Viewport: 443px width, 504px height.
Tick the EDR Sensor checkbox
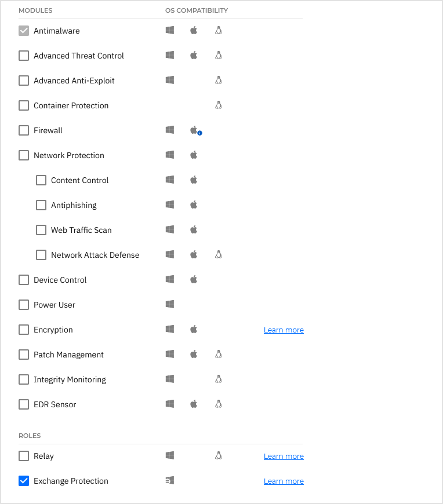click(24, 404)
